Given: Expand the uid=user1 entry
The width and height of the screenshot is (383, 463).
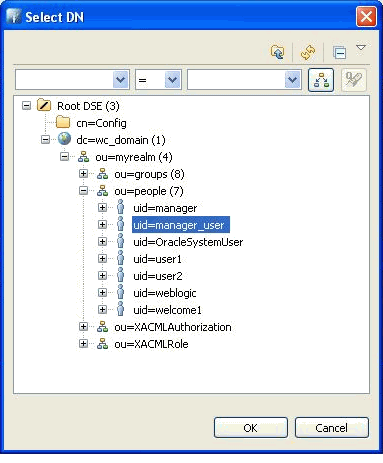Looking at the screenshot, I should pos(102,259).
